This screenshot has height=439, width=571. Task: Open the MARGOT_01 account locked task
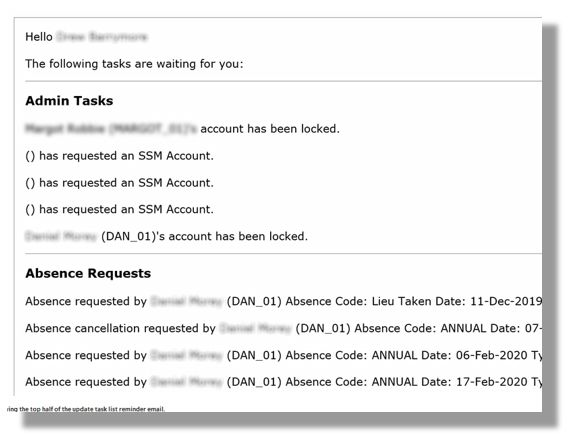(182, 129)
